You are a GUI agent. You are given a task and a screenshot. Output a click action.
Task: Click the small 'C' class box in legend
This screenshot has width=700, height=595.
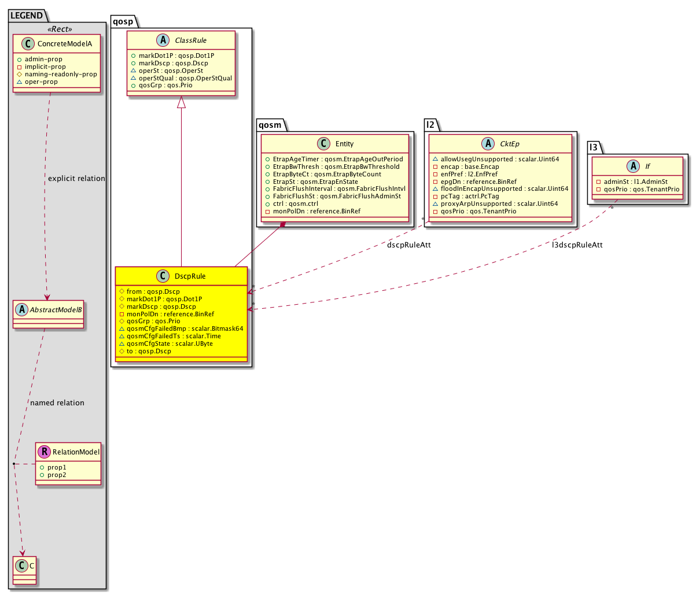click(24, 564)
